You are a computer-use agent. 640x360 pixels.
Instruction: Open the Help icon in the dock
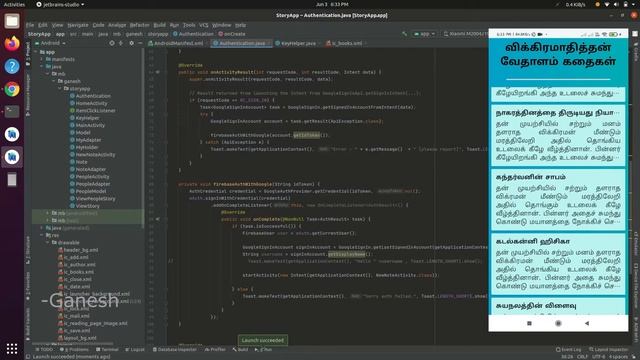12,66
